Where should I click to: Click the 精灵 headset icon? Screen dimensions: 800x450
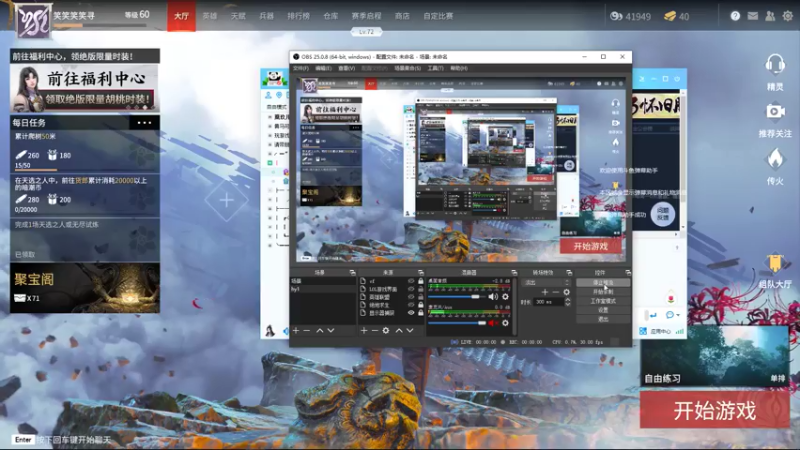tap(775, 65)
